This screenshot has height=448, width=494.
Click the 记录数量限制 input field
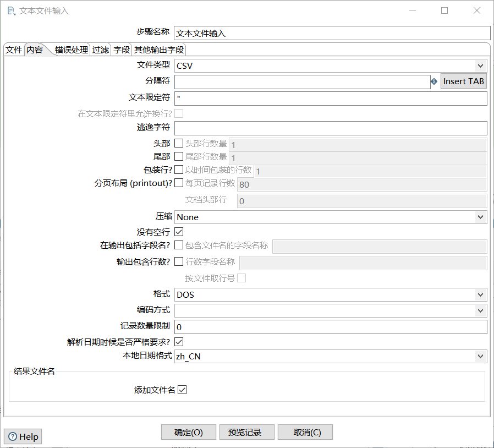(x=331, y=327)
